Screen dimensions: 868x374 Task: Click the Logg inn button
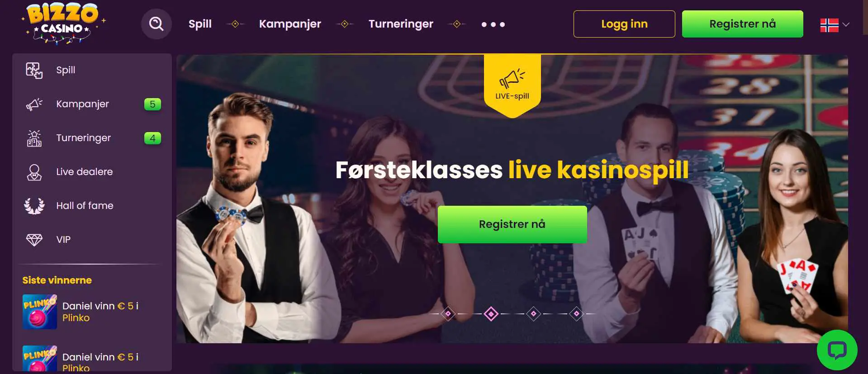[x=624, y=24]
